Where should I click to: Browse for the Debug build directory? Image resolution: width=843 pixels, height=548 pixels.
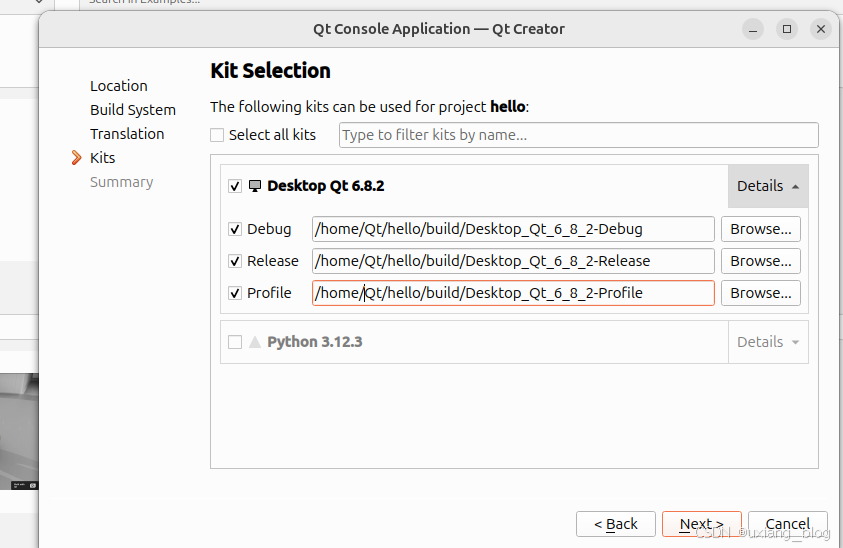761,229
